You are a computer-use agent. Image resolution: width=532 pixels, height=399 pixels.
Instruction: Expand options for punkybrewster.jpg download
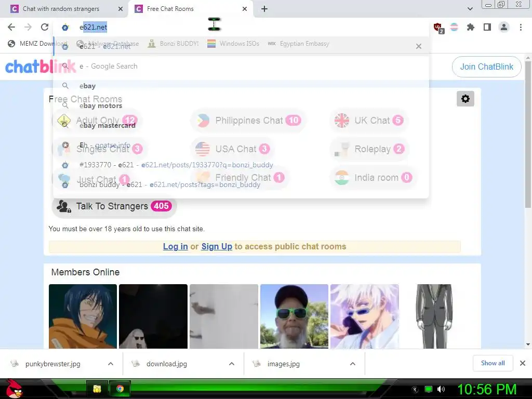click(111, 364)
